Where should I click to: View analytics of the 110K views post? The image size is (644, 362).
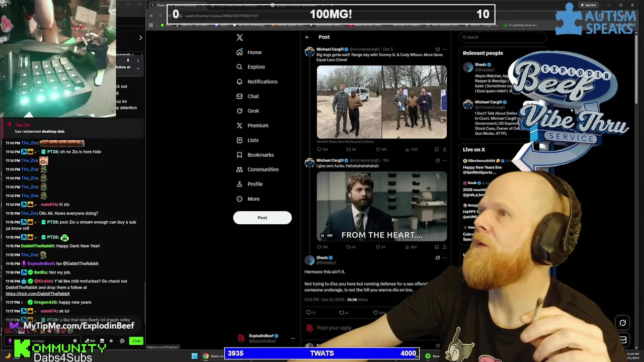pos(412,149)
